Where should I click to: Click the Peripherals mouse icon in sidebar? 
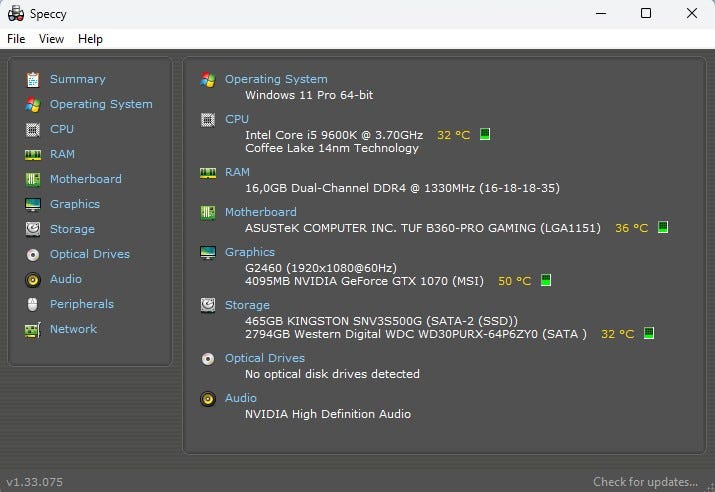point(32,304)
